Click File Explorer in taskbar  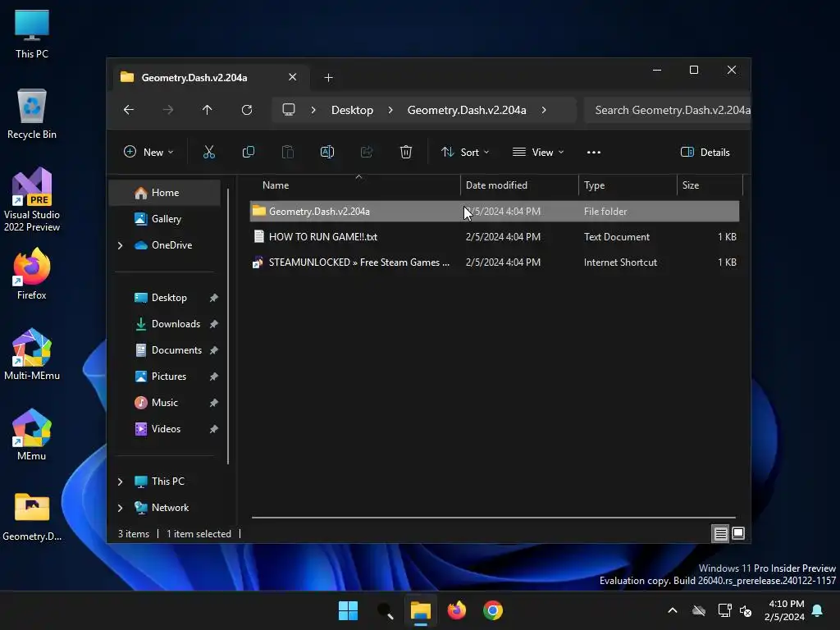point(421,610)
